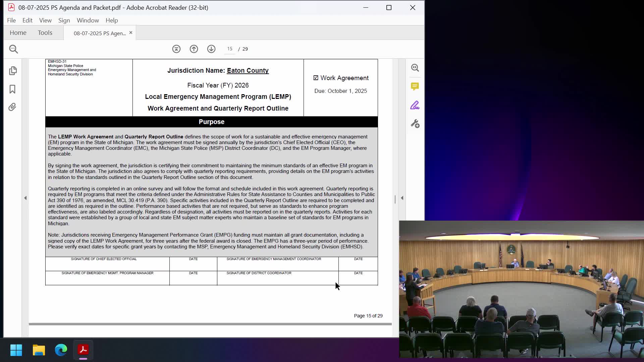
Task: Switch to the Home tab
Action: click(18, 33)
